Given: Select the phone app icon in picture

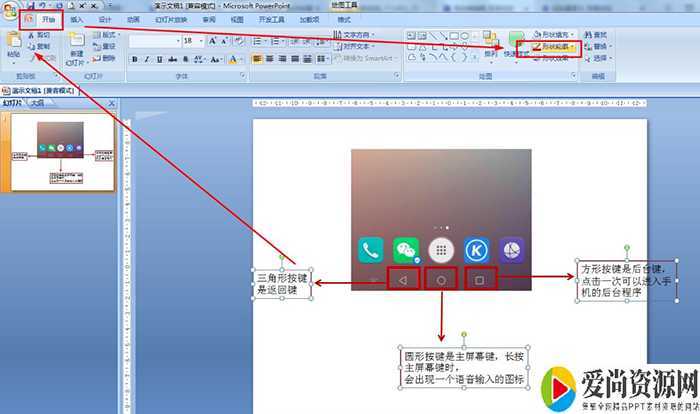Looking at the screenshot, I should tap(371, 250).
